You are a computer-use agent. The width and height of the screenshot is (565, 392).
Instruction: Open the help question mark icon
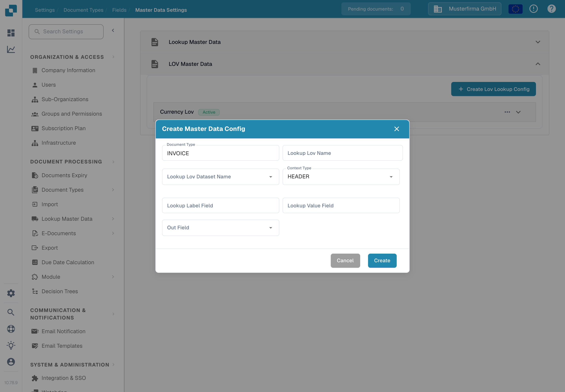tap(551, 9)
